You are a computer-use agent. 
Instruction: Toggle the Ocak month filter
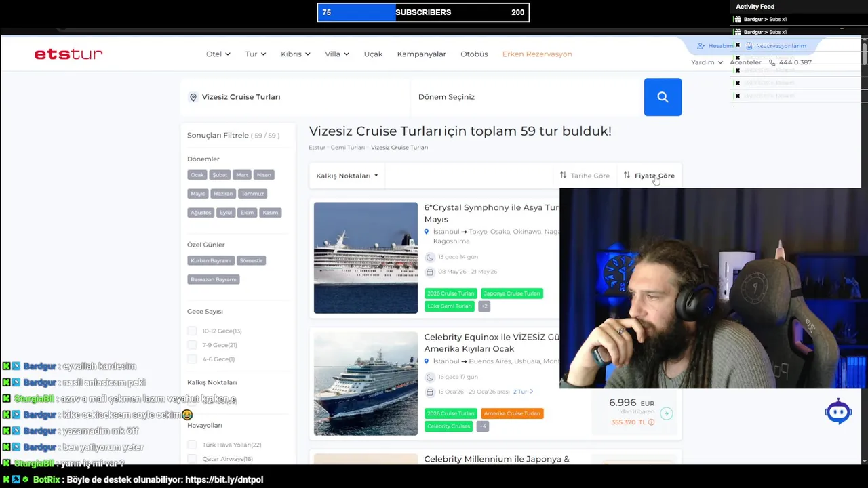197,175
